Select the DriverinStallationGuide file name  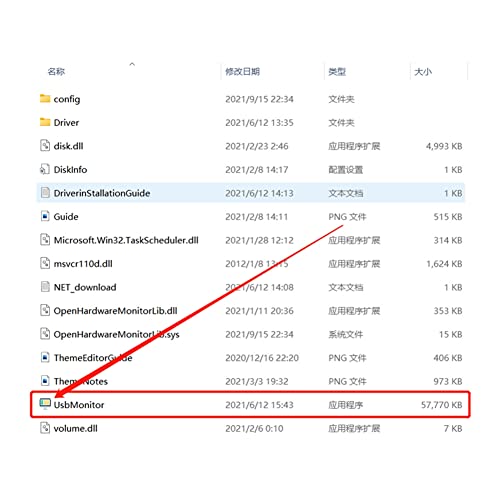tap(102, 193)
